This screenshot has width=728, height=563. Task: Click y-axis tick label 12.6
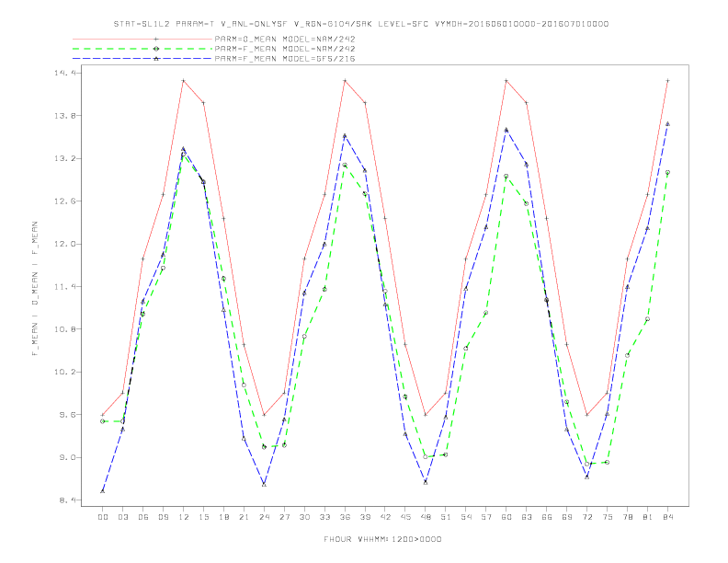pos(65,201)
